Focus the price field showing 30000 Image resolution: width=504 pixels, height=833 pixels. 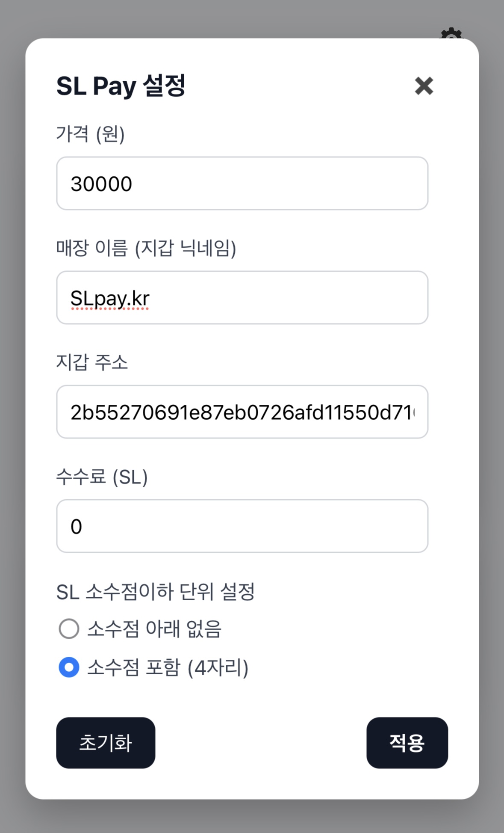tap(242, 184)
